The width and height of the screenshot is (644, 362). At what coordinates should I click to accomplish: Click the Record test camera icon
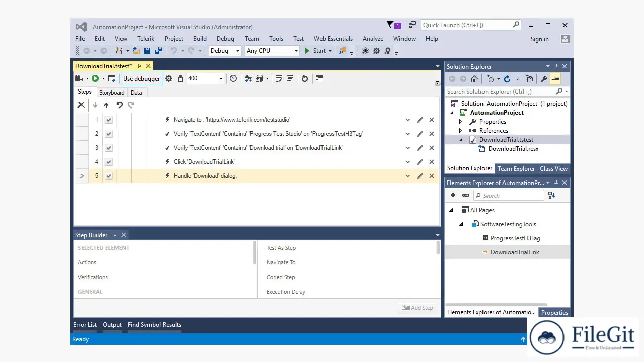[79, 78]
